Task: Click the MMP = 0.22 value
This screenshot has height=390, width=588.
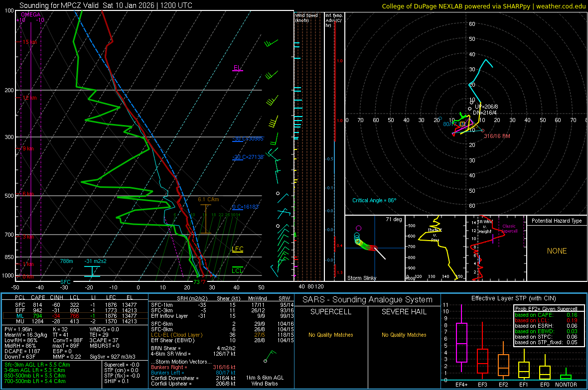Action: tap(67, 357)
